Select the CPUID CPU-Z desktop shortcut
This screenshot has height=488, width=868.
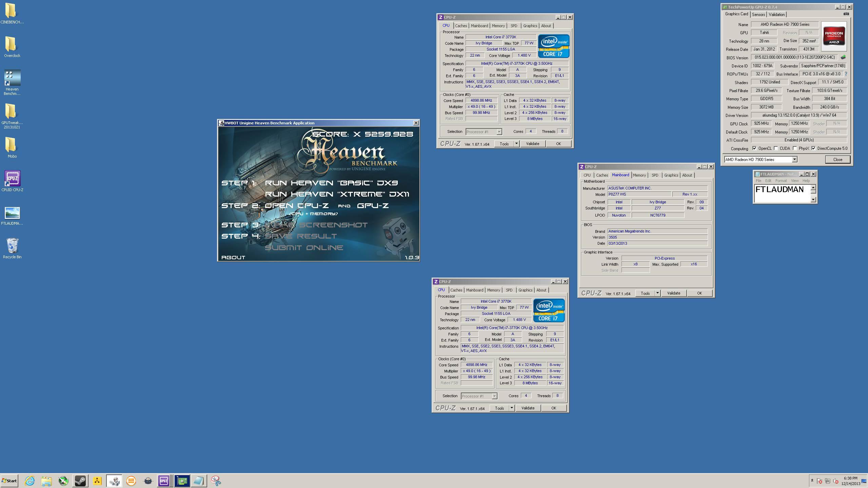coord(12,181)
